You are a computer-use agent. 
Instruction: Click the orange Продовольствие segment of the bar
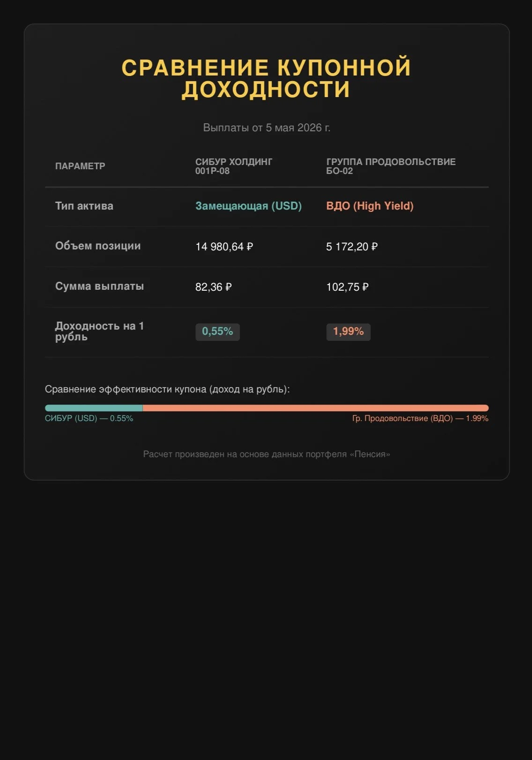click(315, 408)
